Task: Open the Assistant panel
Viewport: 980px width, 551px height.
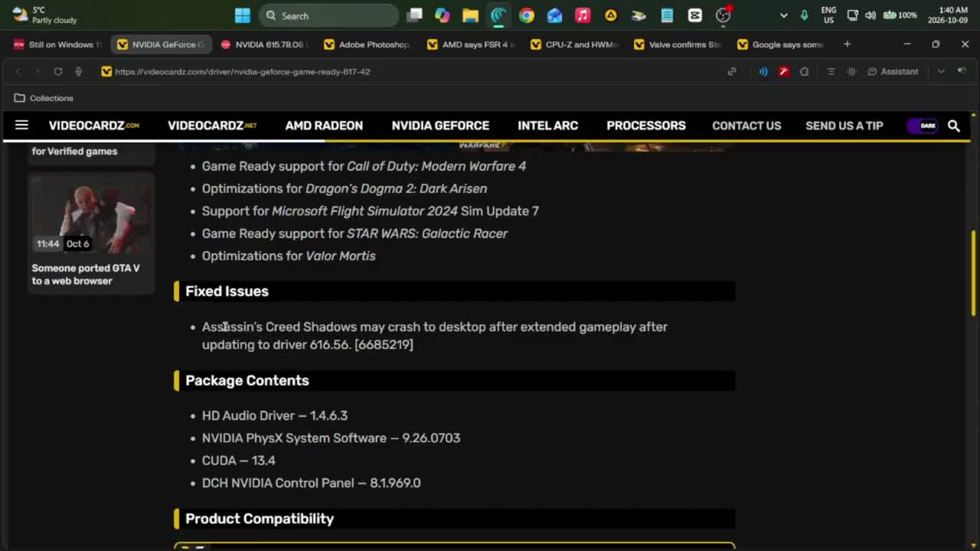Action: (893, 71)
